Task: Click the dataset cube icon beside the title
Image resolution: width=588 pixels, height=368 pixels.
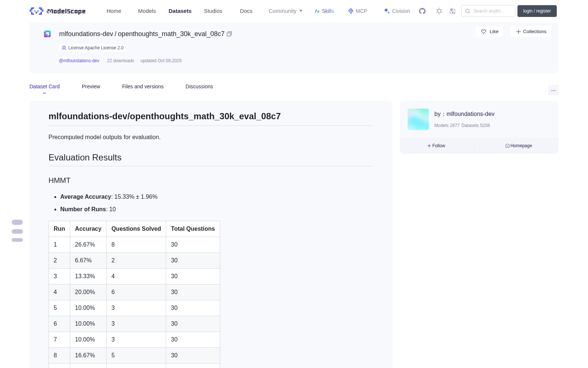Action: [47, 34]
